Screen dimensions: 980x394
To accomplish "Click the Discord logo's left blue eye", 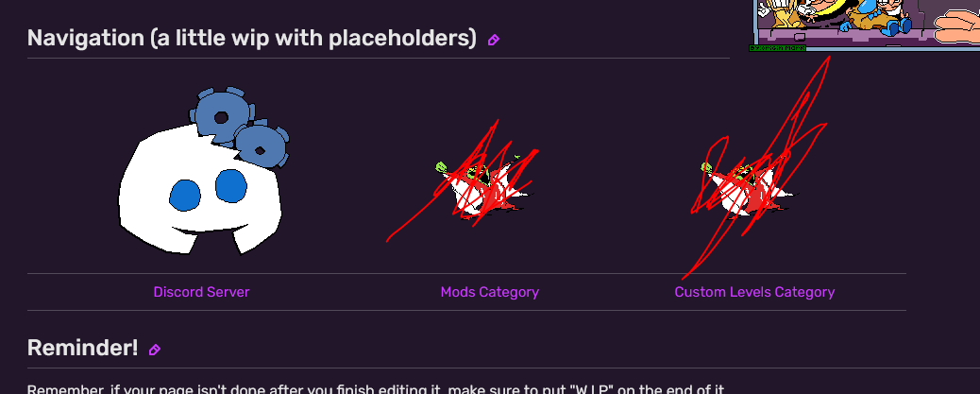I will tap(185, 195).
